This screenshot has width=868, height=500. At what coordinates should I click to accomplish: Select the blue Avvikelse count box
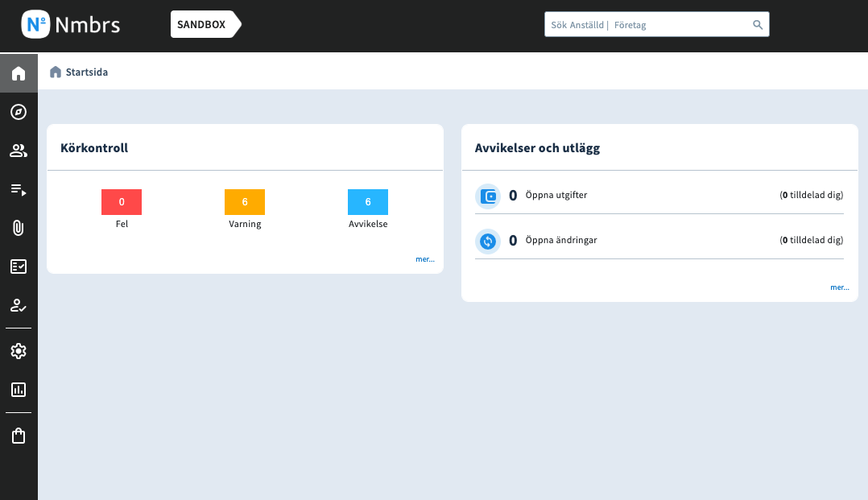tap(368, 202)
